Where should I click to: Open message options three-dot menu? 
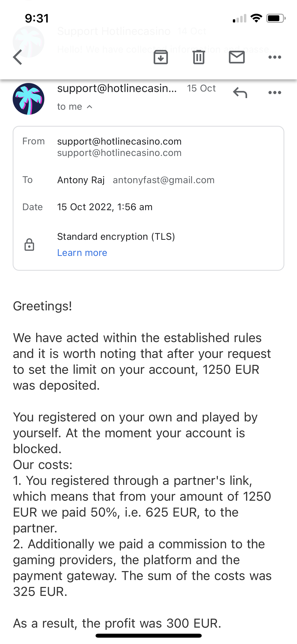275,93
